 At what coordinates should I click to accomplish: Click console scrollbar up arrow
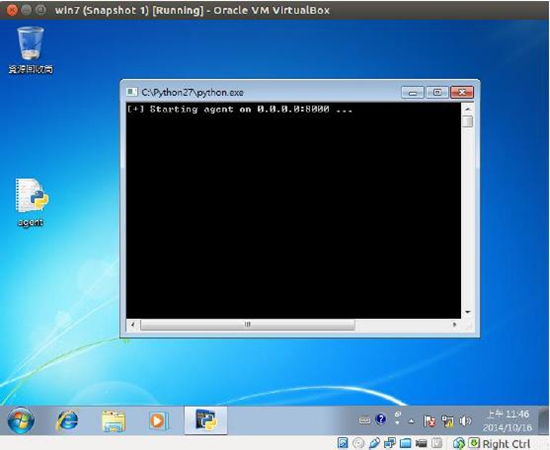coord(468,109)
